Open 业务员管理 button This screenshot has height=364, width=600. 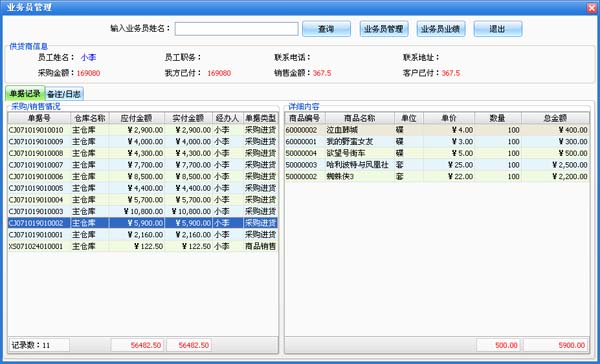[x=384, y=29]
